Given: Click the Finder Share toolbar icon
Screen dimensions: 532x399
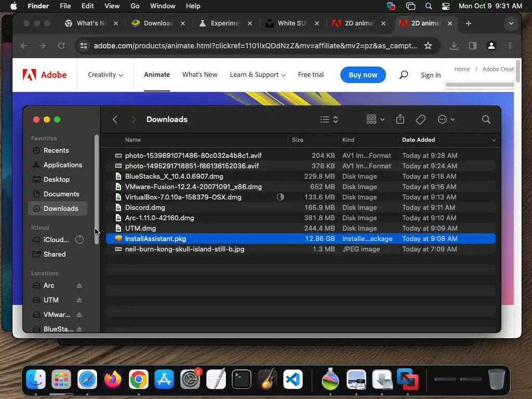Looking at the screenshot, I should (400, 119).
